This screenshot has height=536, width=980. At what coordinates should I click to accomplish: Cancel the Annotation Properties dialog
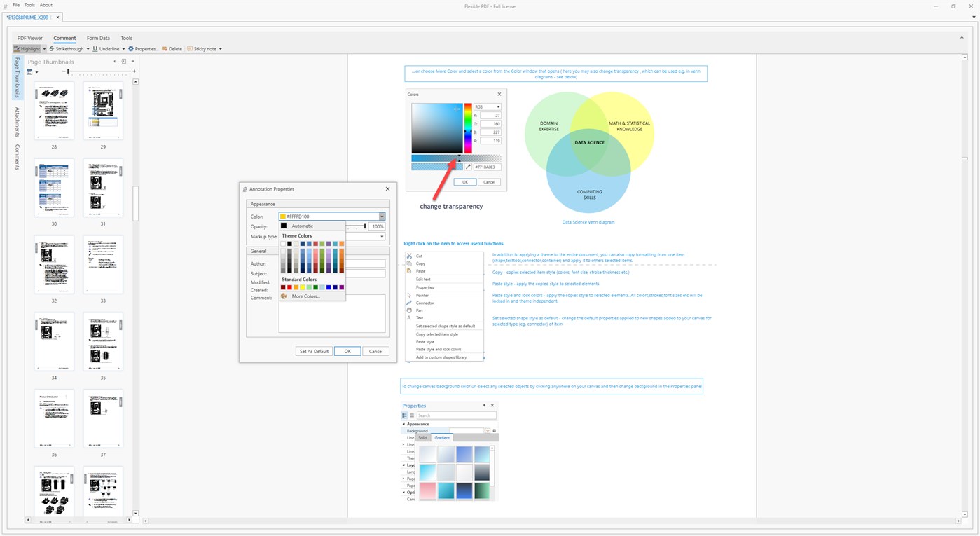click(x=375, y=351)
